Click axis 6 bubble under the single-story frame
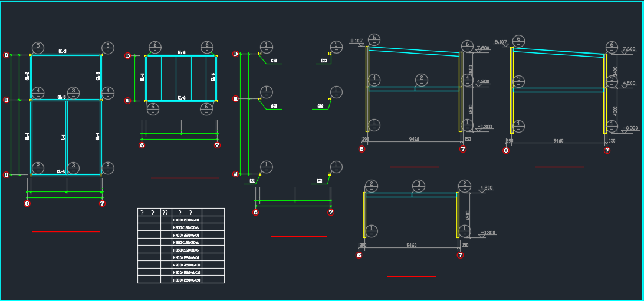 359,255
